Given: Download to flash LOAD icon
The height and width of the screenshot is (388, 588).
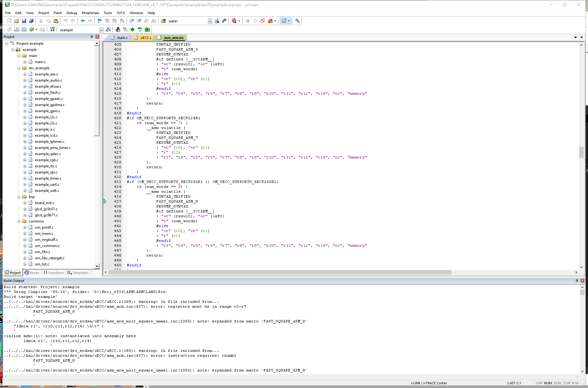Looking at the screenshot, I should point(52,29).
